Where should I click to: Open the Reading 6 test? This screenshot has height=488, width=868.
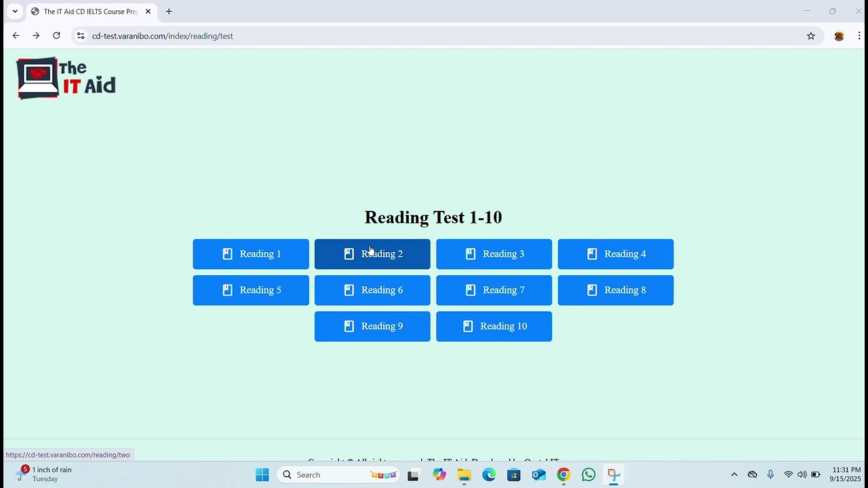coord(372,290)
